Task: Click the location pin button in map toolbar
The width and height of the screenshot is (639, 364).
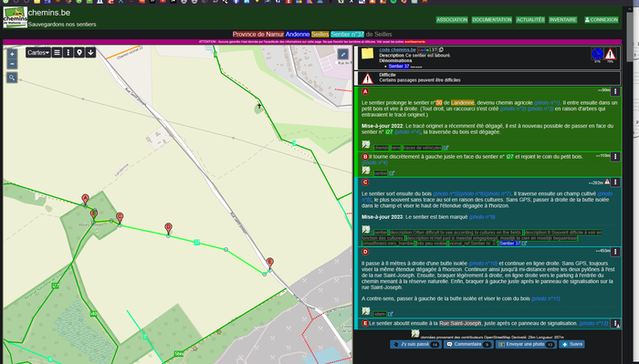Action: [79, 53]
